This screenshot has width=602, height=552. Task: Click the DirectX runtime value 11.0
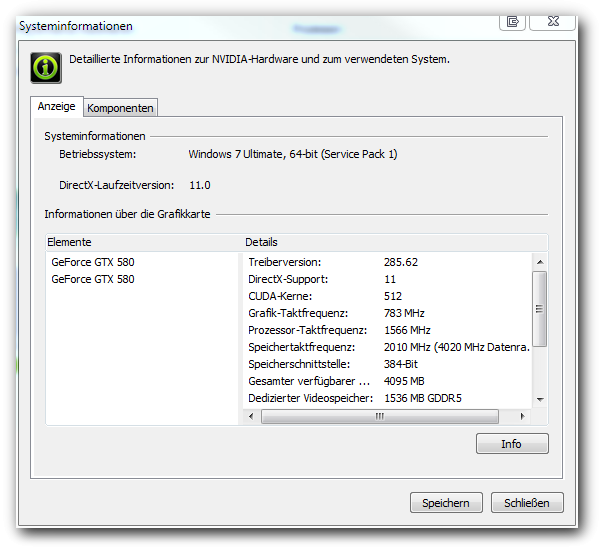click(200, 185)
